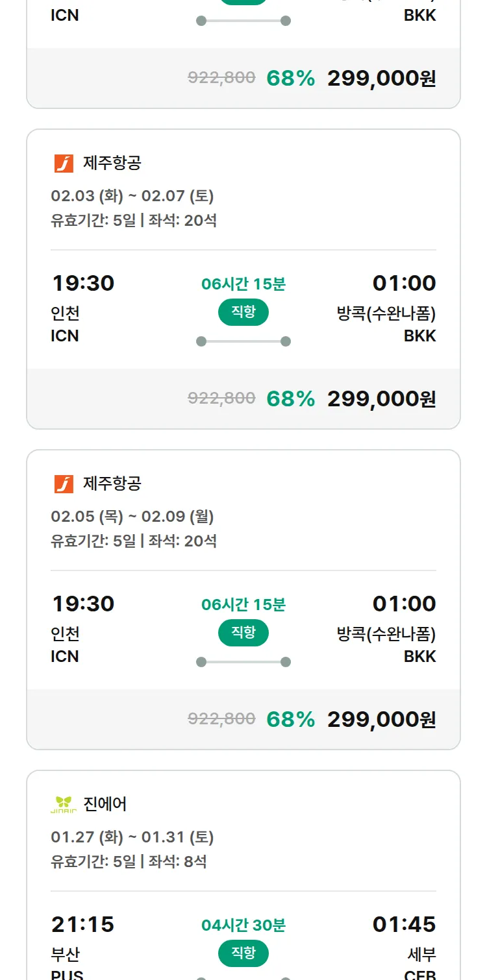Click the Jin Air butterfly logo
Viewport: 487px width, 980px height.
64,805
